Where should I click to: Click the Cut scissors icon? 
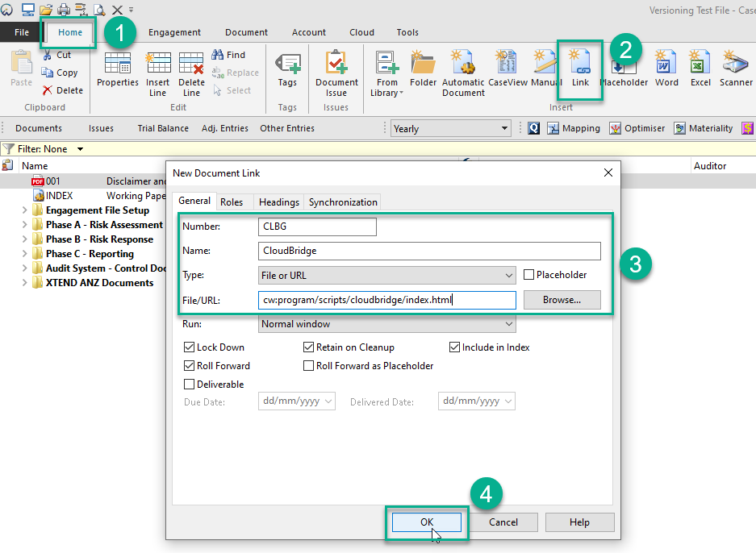(48, 55)
